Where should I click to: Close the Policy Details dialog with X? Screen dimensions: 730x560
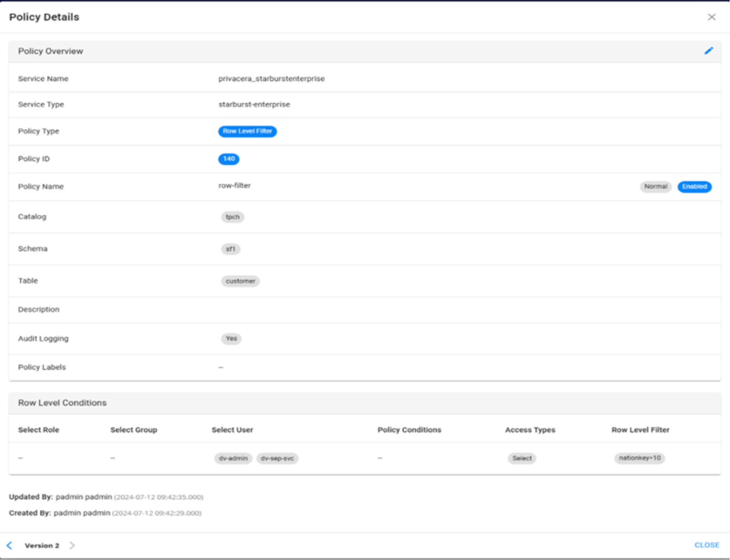tap(711, 17)
